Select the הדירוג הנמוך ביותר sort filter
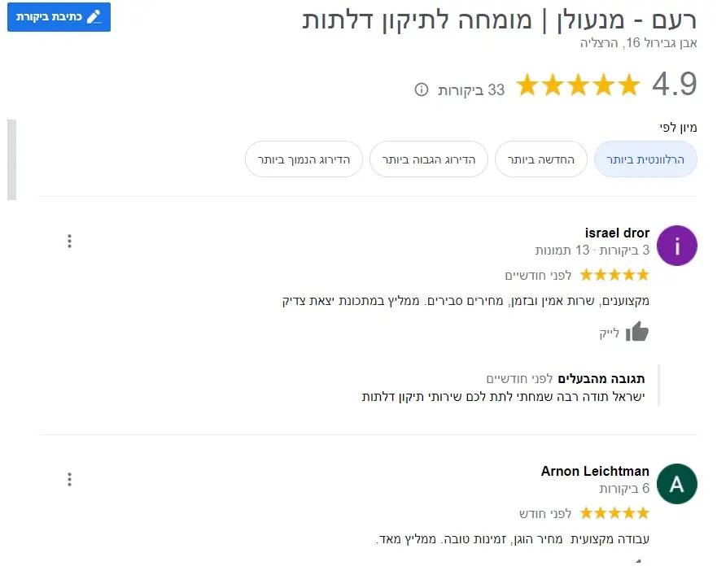 point(304,159)
